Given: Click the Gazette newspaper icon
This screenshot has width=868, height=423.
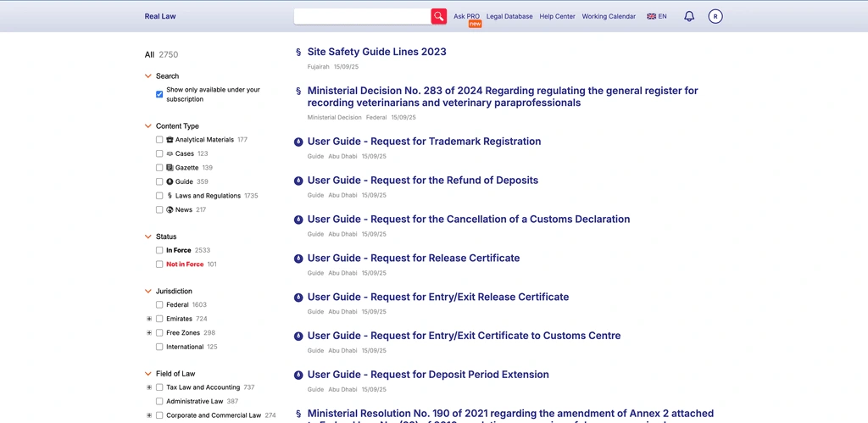Looking at the screenshot, I should pyautogui.click(x=170, y=167).
